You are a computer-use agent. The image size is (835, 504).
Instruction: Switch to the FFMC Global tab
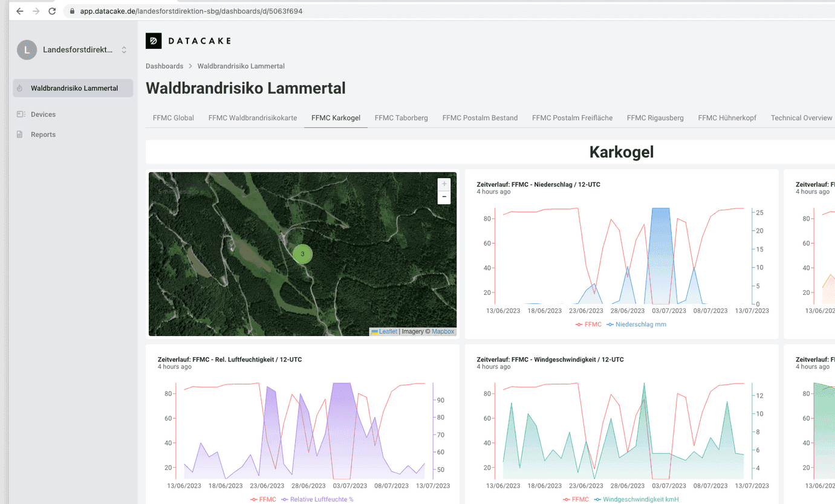click(x=174, y=118)
